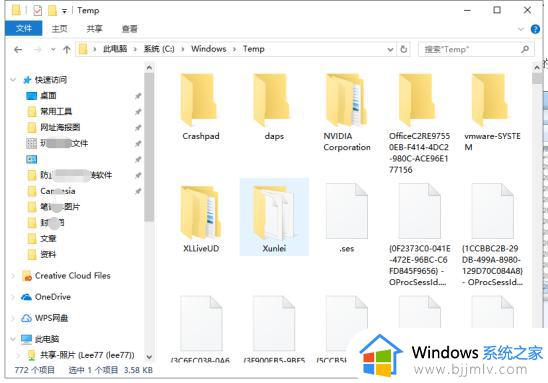548x383 pixels.
Task: Switch to the 查看 ribbon tab
Action: (x=129, y=29)
